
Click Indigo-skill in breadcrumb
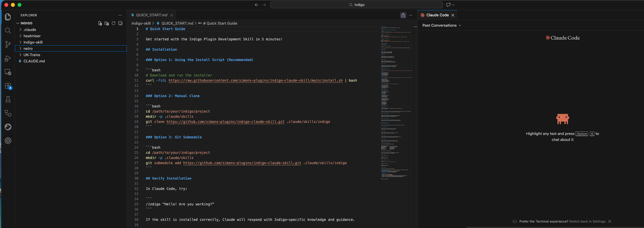click(x=141, y=23)
